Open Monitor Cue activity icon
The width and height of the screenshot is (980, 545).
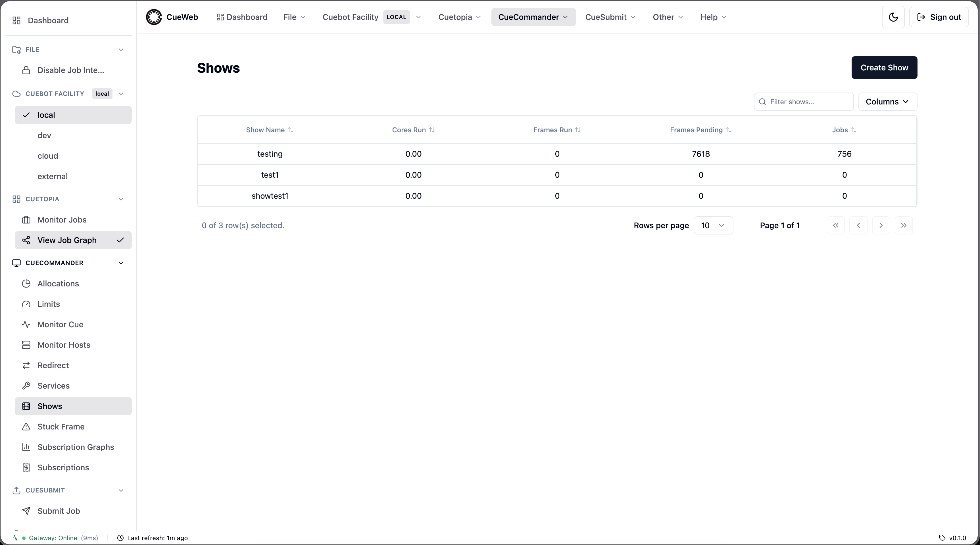tap(26, 324)
